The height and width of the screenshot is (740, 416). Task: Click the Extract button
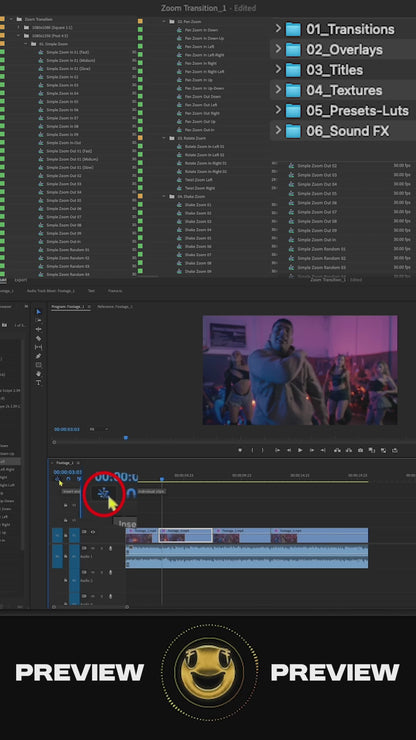[x=349, y=450]
